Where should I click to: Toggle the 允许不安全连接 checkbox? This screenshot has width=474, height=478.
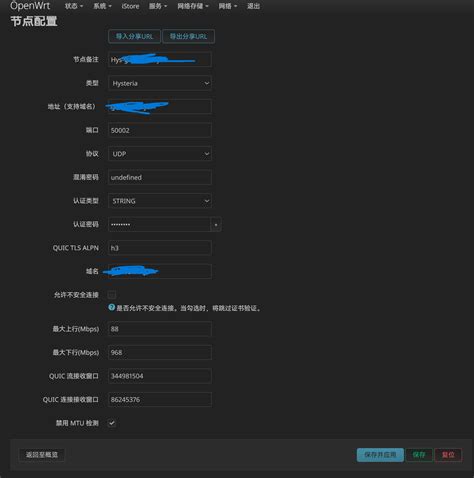pyautogui.click(x=112, y=295)
